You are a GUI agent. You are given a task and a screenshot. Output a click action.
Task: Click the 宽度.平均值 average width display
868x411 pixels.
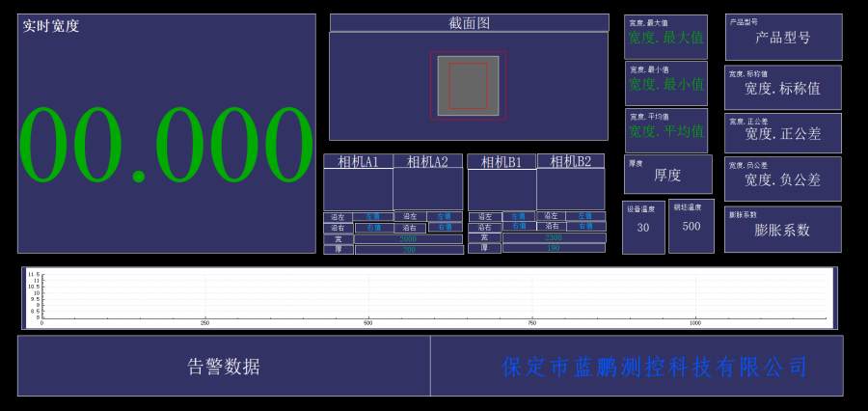click(665, 131)
